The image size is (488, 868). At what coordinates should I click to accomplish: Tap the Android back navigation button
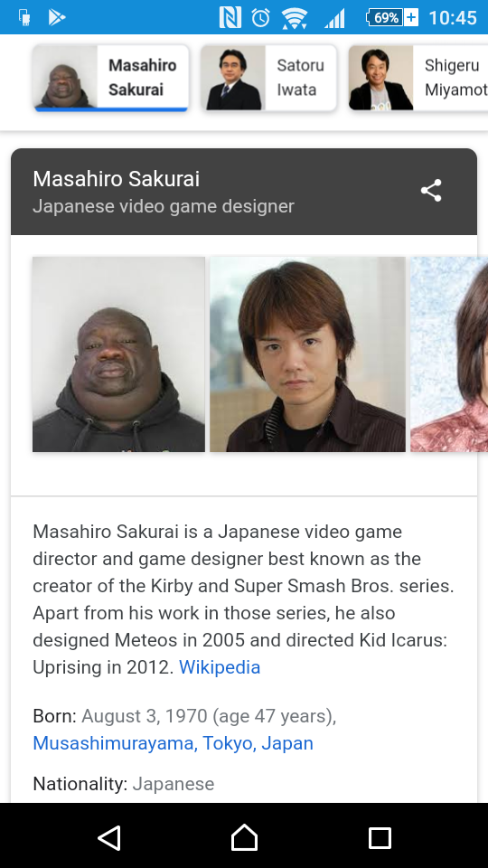[x=109, y=837]
